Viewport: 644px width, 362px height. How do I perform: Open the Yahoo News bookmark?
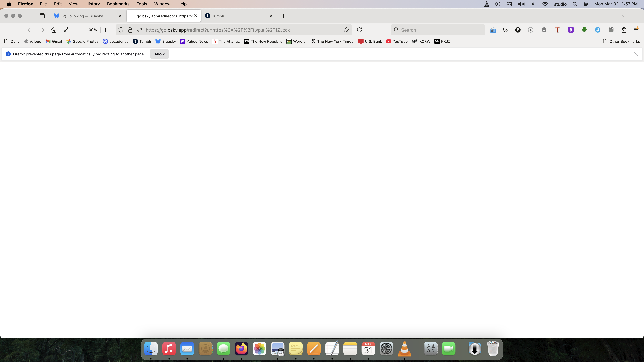[x=194, y=41]
